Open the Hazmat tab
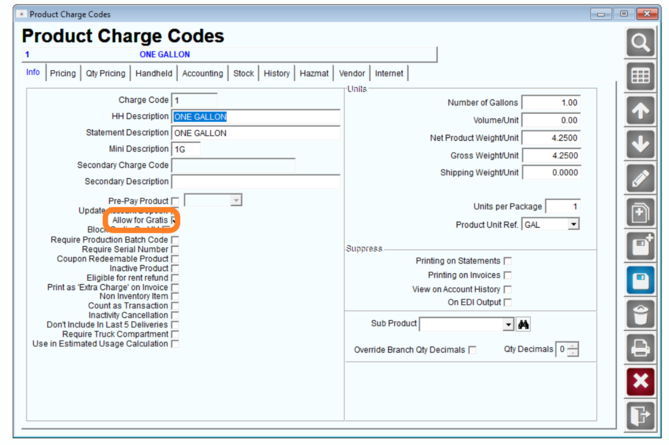The height and width of the screenshot is (445, 669). click(314, 73)
